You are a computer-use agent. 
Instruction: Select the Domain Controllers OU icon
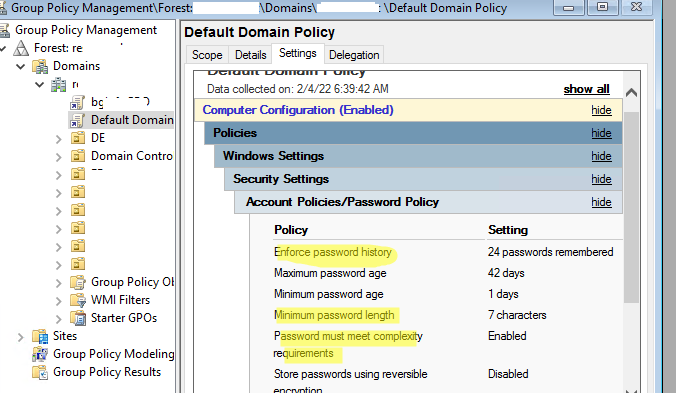78,156
